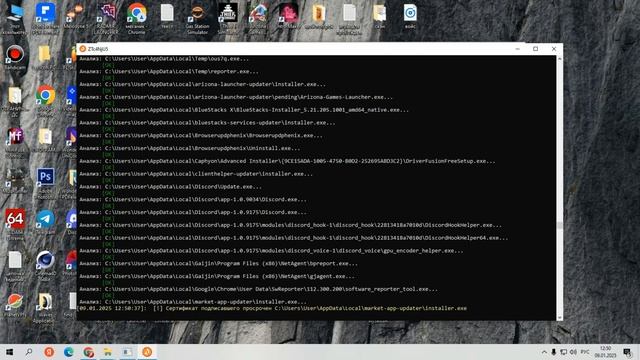The width and height of the screenshot is (640, 360).
Task: Open the clock and date flyout
Action: point(605,352)
